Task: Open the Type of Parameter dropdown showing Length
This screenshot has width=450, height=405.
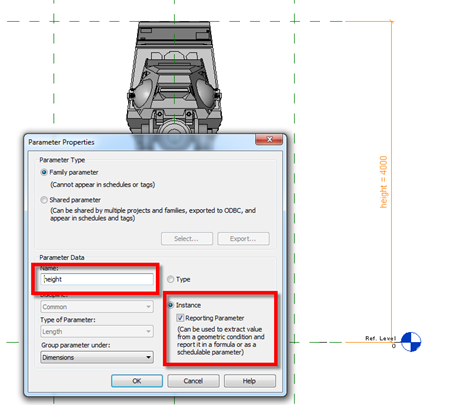Action: (x=97, y=332)
